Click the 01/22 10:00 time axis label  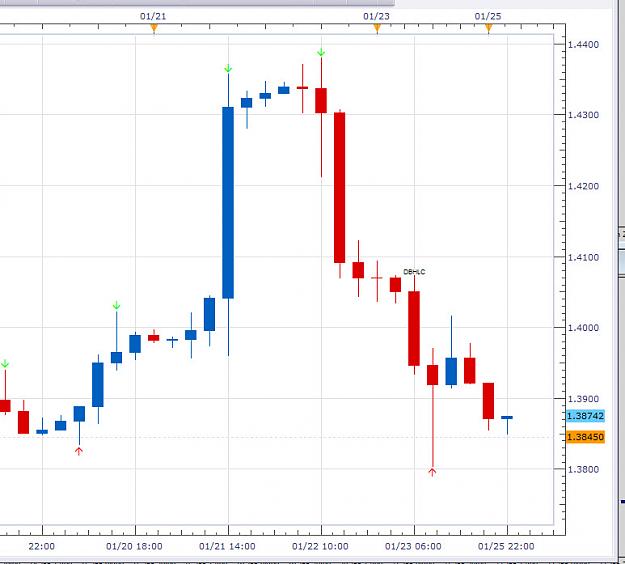(320, 546)
